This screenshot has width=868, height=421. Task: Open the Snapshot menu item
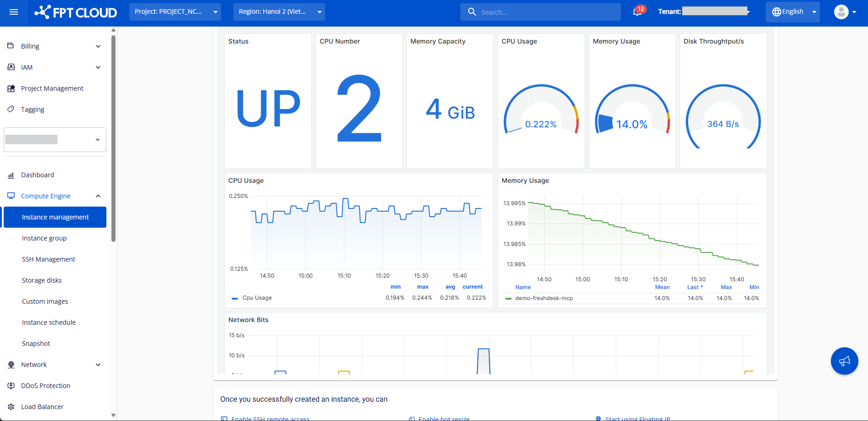click(36, 344)
